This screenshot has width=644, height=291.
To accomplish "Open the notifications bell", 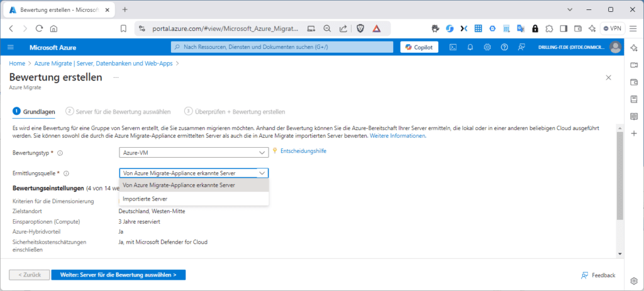I will [x=470, y=47].
